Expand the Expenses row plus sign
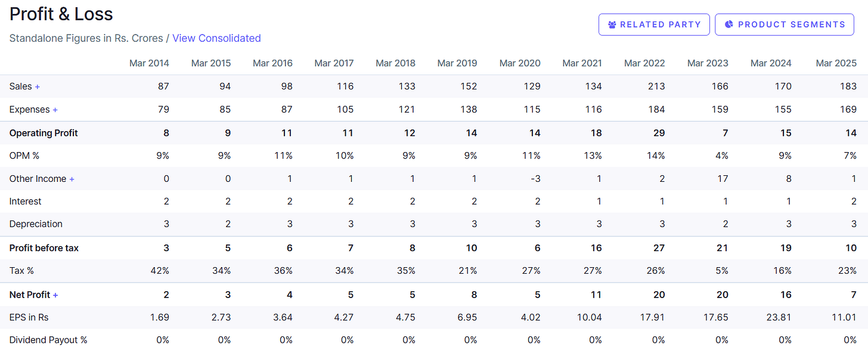 55,110
